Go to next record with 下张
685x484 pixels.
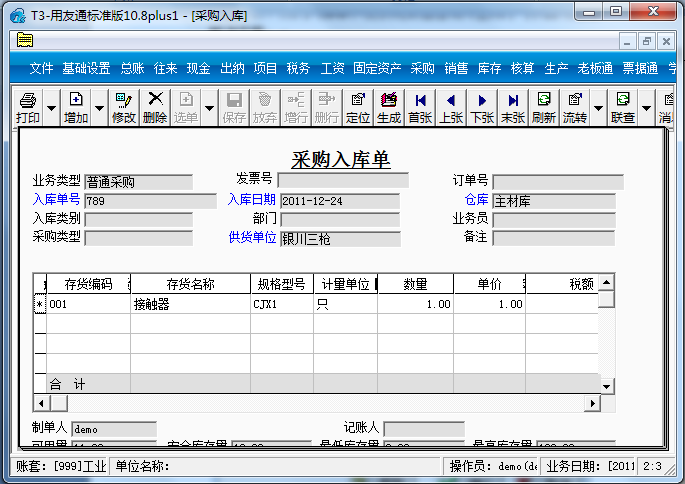[x=482, y=108]
